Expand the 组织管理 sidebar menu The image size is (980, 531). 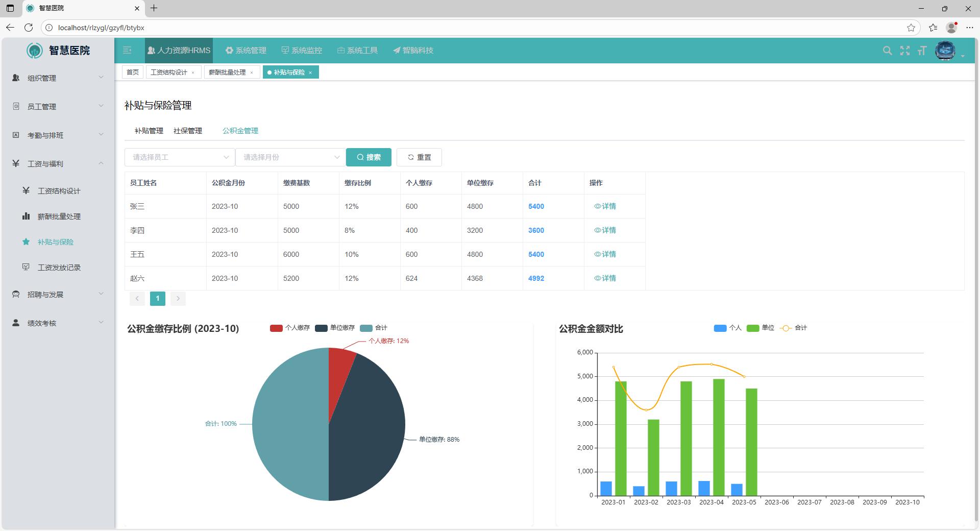coord(57,78)
